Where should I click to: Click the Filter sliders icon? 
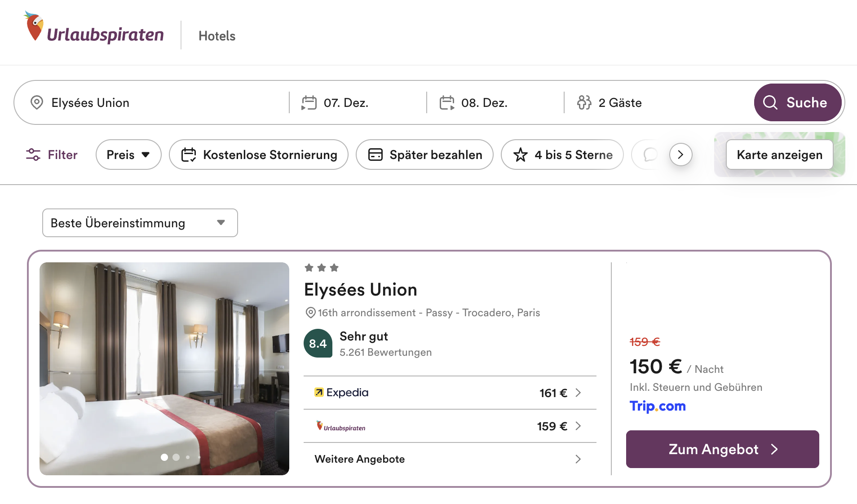(x=33, y=155)
